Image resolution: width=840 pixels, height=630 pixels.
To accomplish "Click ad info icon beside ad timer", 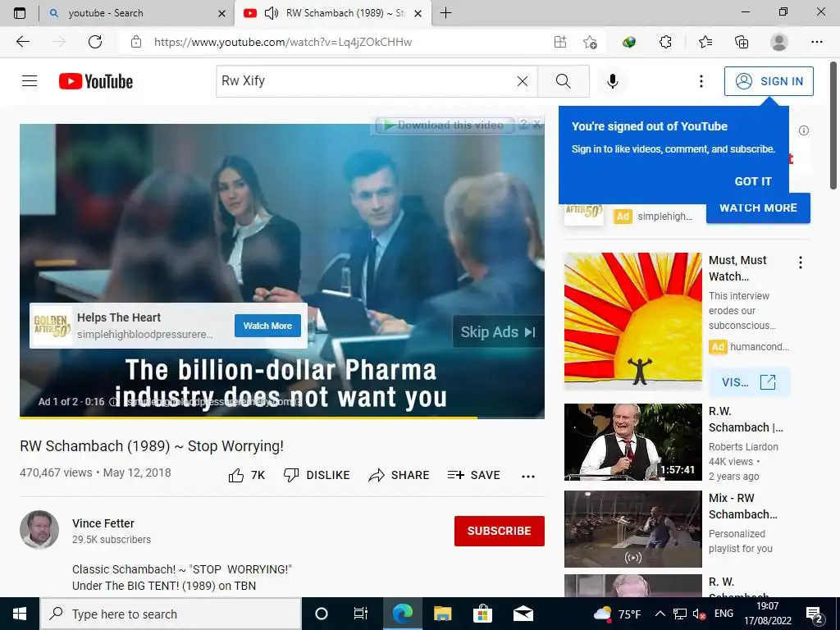I will click(x=113, y=402).
